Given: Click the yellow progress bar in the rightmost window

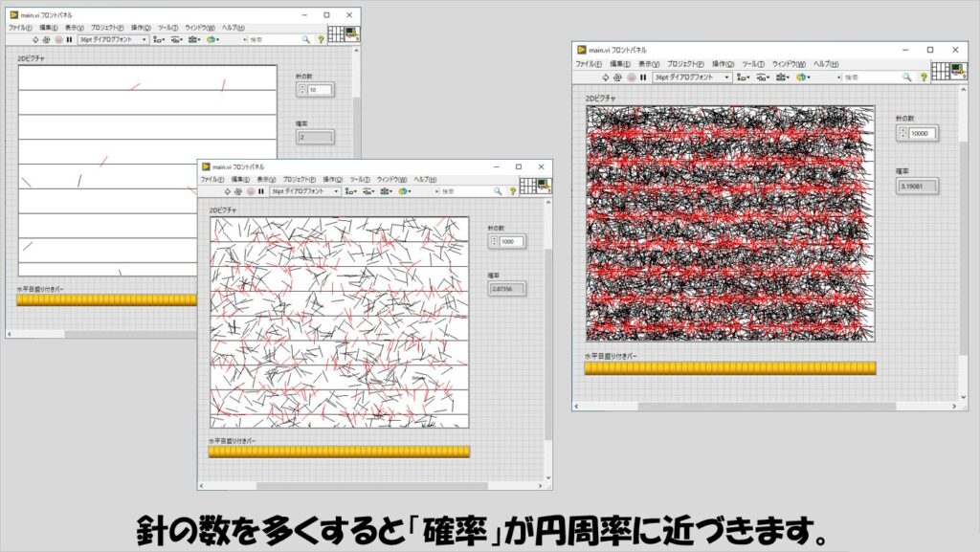Looking at the screenshot, I should pyautogui.click(x=729, y=368).
